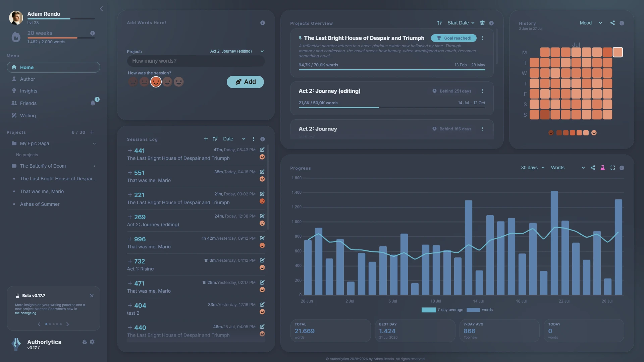Open Sessions Log info icon
This screenshot has height=362, width=644.
(x=263, y=139)
